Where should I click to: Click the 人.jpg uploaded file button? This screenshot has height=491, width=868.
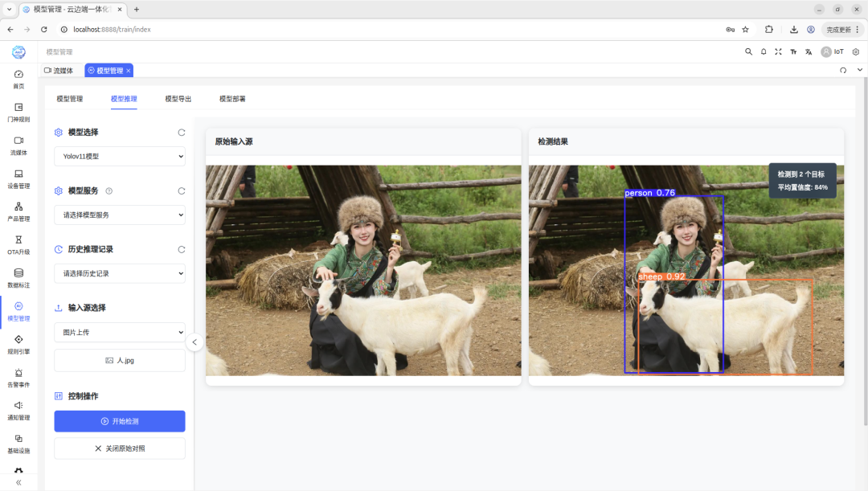pos(120,361)
